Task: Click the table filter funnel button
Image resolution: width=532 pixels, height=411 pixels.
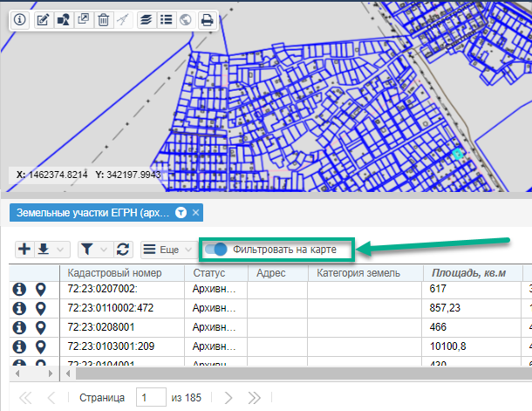Action: [87, 250]
